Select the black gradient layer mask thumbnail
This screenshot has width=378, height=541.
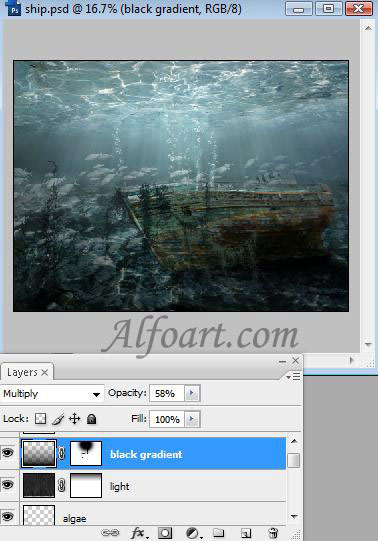click(86, 453)
